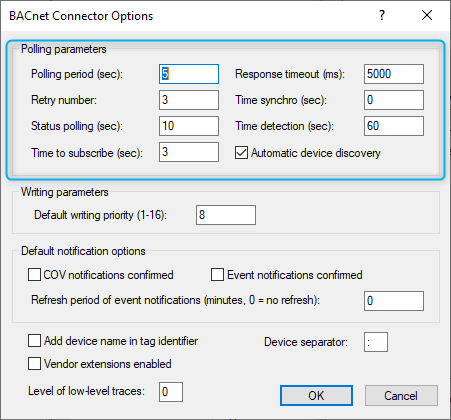The width and height of the screenshot is (451, 420).
Task: Focus the Polling period field
Action: click(x=189, y=74)
